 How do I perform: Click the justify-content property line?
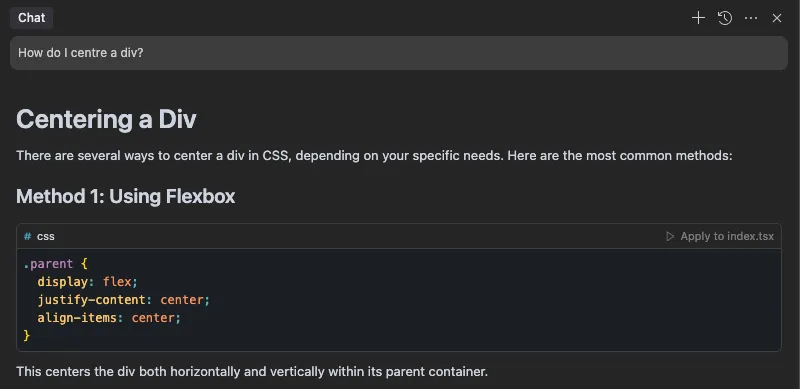point(123,300)
